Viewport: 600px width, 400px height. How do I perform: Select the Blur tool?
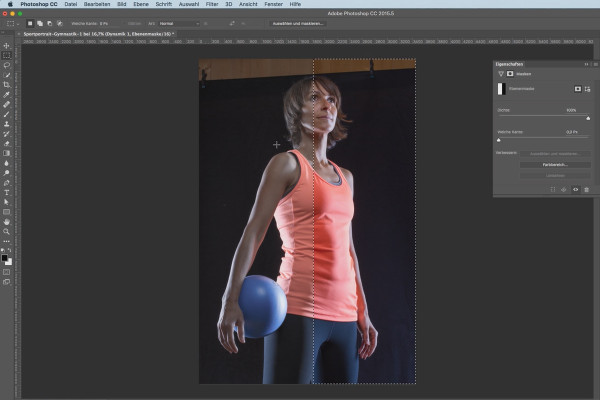pos(7,163)
